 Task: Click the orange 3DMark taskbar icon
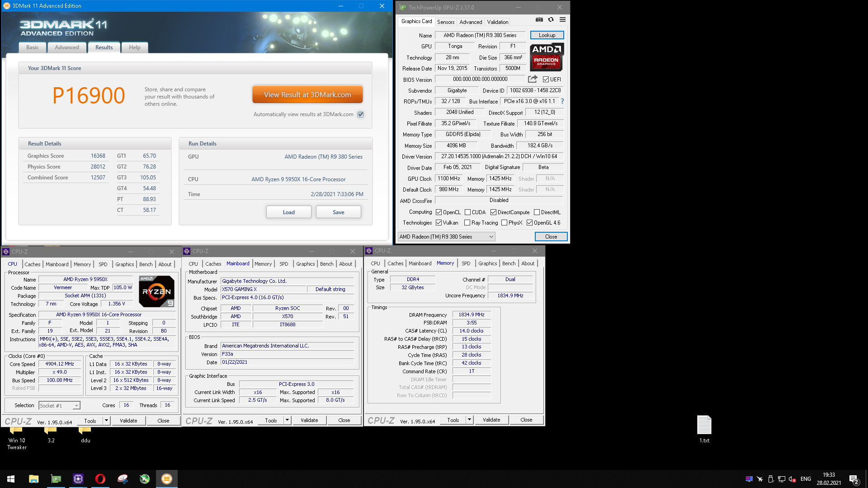point(166,479)
